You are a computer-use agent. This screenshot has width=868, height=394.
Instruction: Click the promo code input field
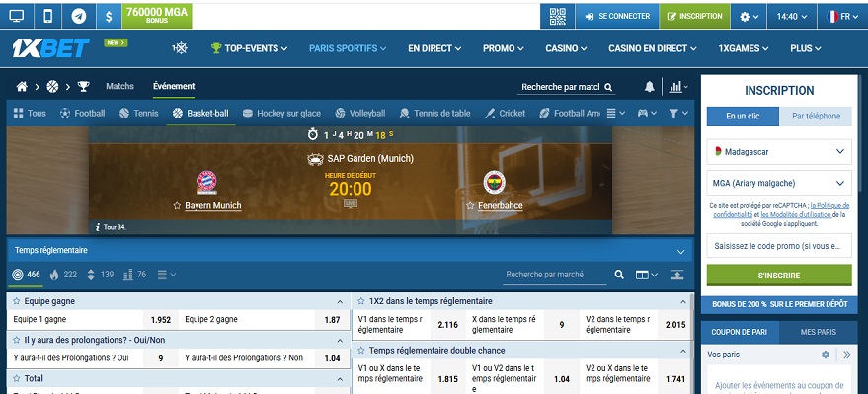(x=779, y=245)
